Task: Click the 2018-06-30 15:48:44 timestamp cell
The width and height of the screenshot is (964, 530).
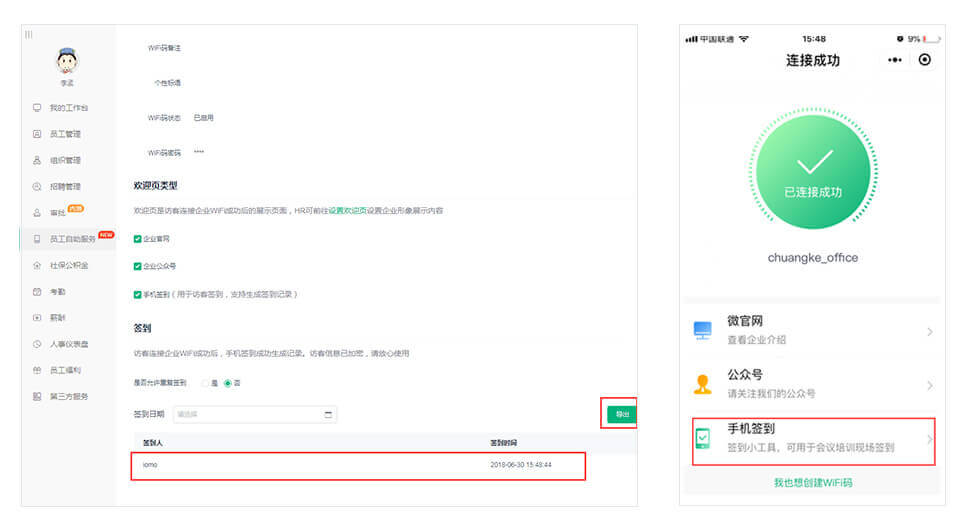Action: point(521,465)
